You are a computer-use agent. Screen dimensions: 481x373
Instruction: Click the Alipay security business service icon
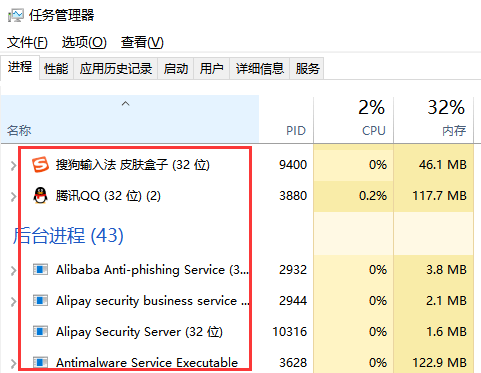click(x=40, y=301)
